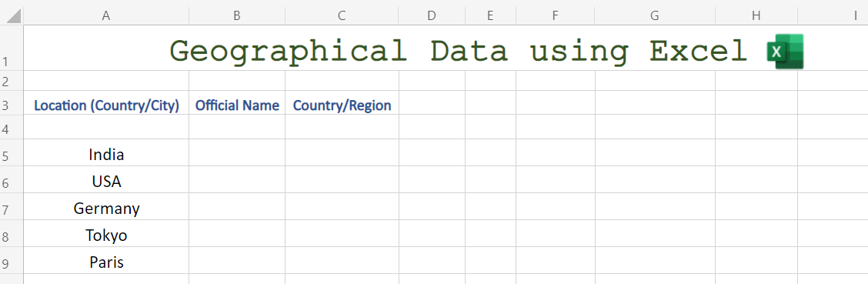This screenshot has width=868, height=284.
Task: Click the empty Country/Region cell for Germany
Action: 342,206
